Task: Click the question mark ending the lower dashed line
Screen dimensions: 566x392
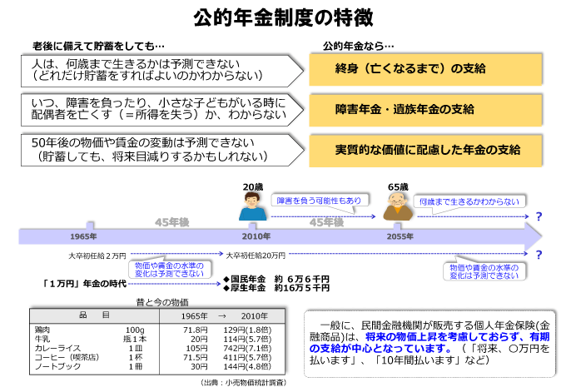Action: click(x=539, y=255)
